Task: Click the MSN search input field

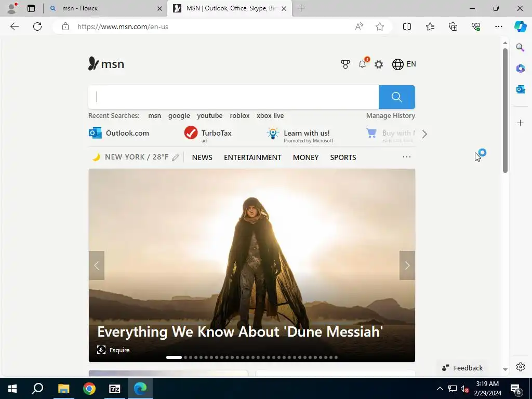Action: [x=233, y=97]
